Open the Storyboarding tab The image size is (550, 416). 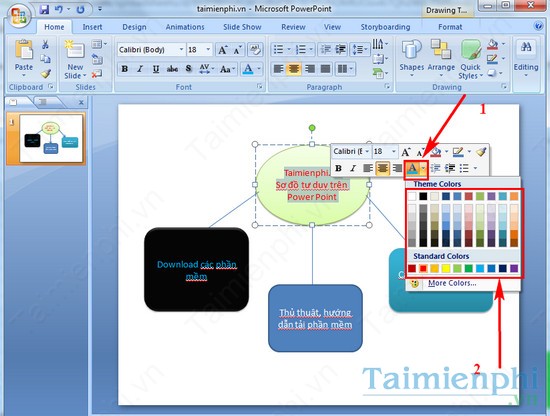385,27
